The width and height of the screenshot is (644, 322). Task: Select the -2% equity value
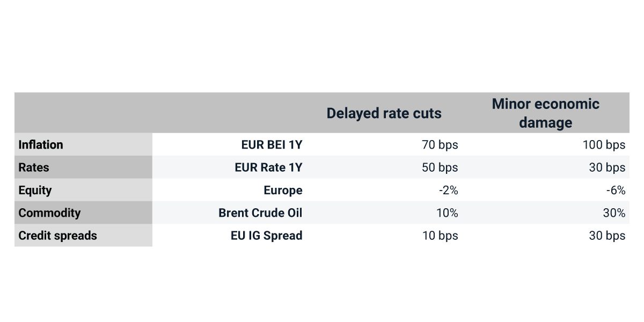click(x=448, y=190)
